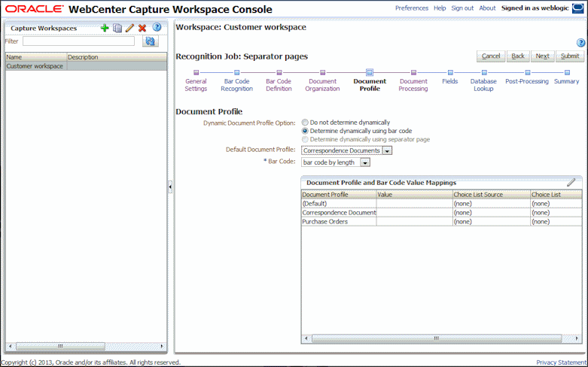Click right arrow of mappings table scrollbar
Screen dimensions: 588x367
tap(577, 338)
